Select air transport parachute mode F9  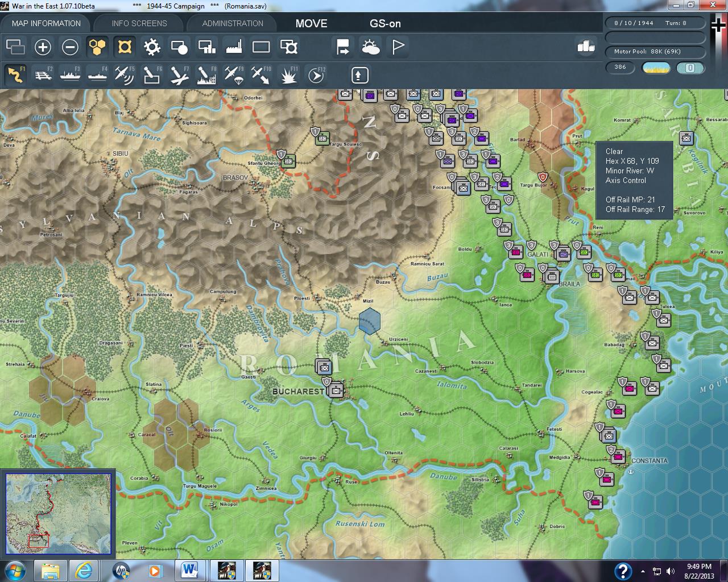click(234, 75)
